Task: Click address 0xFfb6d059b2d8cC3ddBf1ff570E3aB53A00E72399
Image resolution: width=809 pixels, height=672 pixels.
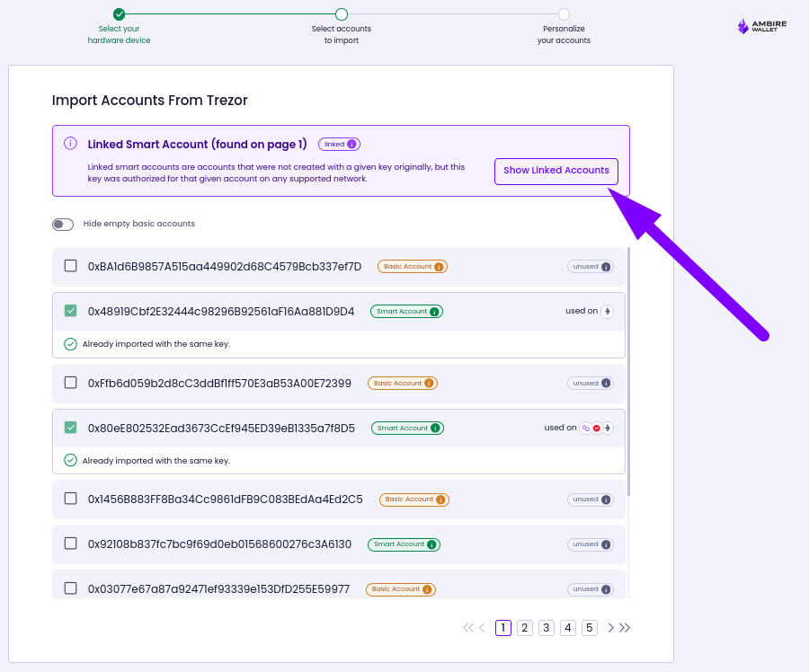Action: pyautogui.click(x=219, y=384)
